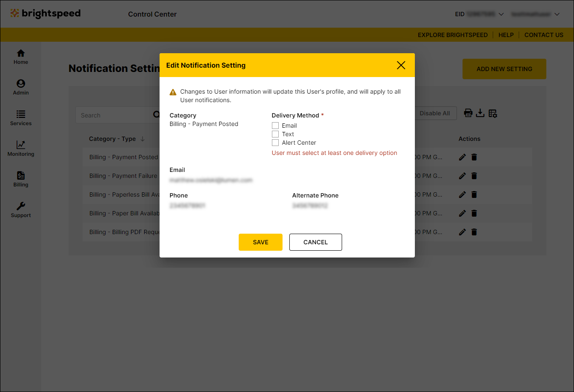Open the CONTACT US link
Image resolution: width=574 pixels, height=392 pixels.
coord(544,35)
